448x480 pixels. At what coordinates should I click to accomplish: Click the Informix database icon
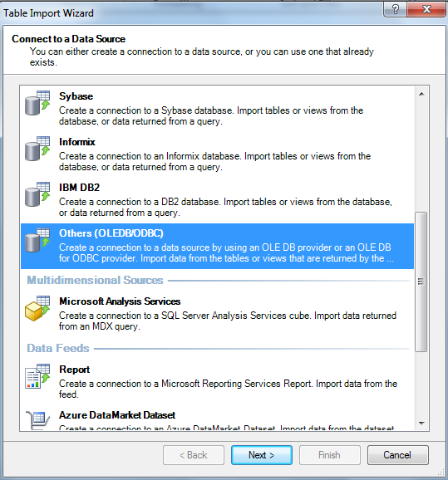coord(37,149)
